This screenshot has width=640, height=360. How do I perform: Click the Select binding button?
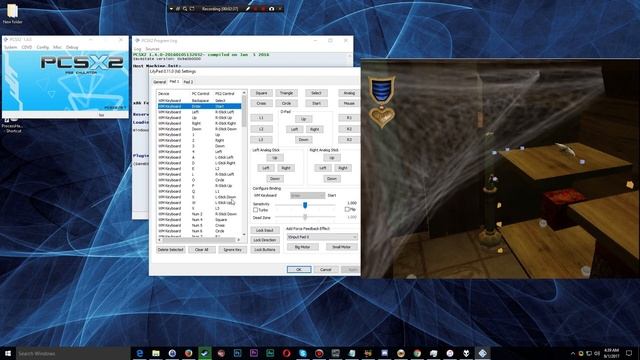point(316,93)
